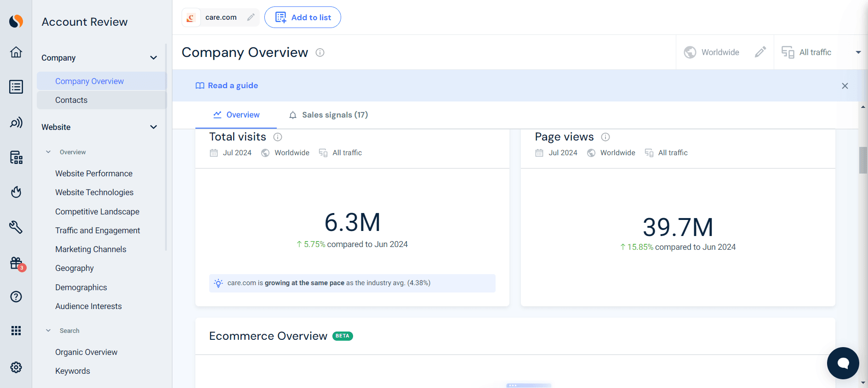Close the Read a guide banner
The width and height of the screenshot is (868, 388).
[x=845, y=86]
